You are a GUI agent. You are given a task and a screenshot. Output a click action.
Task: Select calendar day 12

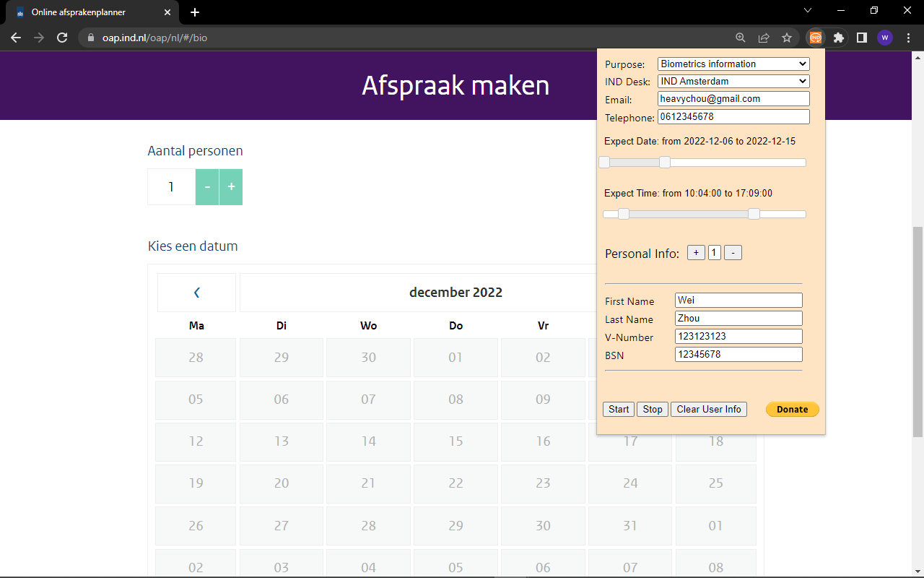tap(196, 441)
